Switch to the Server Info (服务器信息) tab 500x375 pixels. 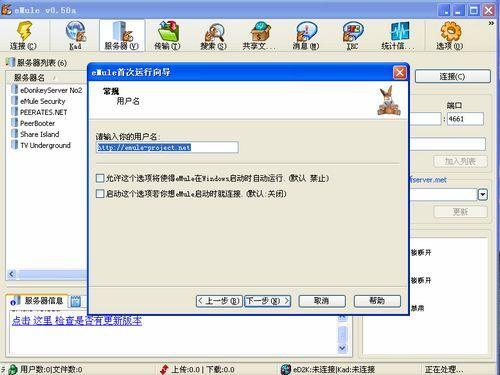coord(37,301)
